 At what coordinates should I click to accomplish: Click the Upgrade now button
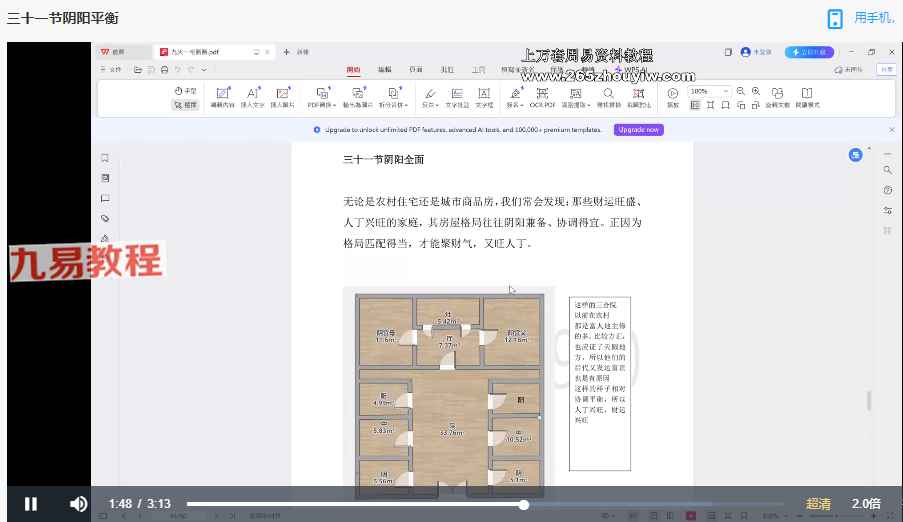(638, 130)
